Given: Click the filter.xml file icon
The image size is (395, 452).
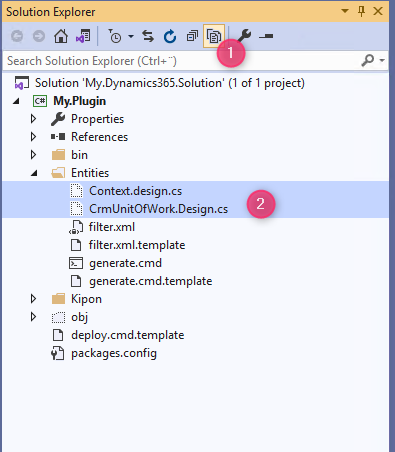Looking at the screenshot, I should (76, 227).
